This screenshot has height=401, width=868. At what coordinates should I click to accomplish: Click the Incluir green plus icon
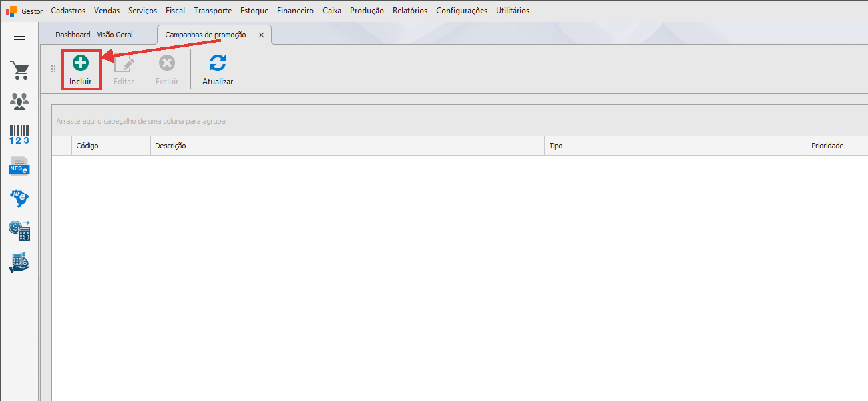81,63
